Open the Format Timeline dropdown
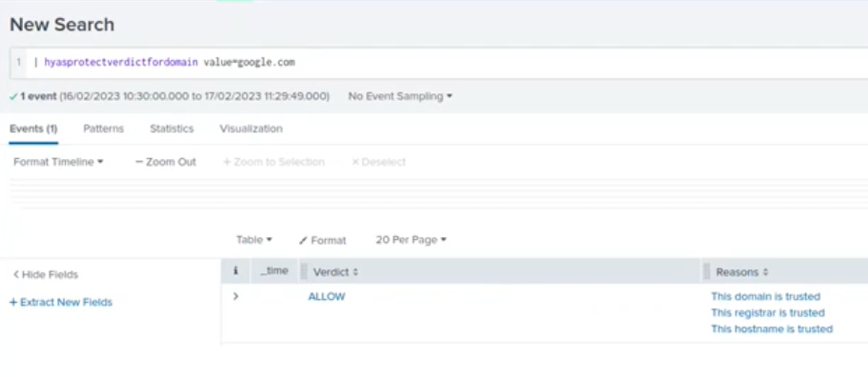This screenshot has width=868, height=377. coord(59,162)
